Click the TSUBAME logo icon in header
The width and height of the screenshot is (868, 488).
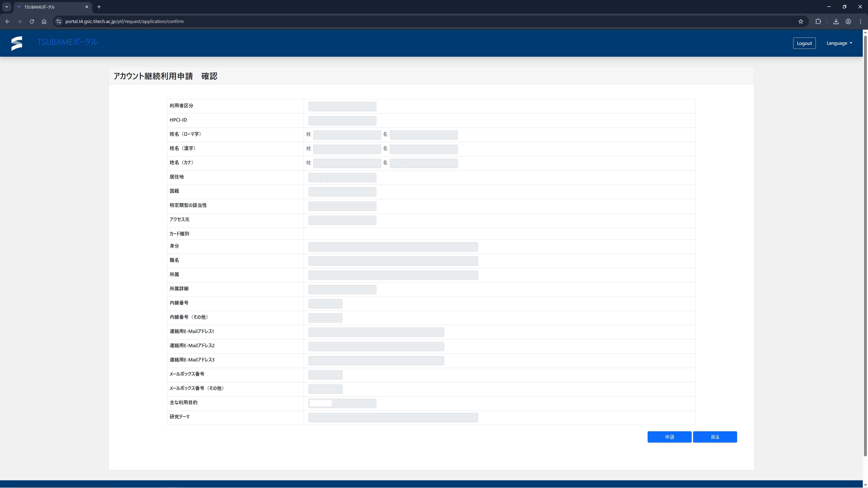pyautogui.click(x=17, y=43)
